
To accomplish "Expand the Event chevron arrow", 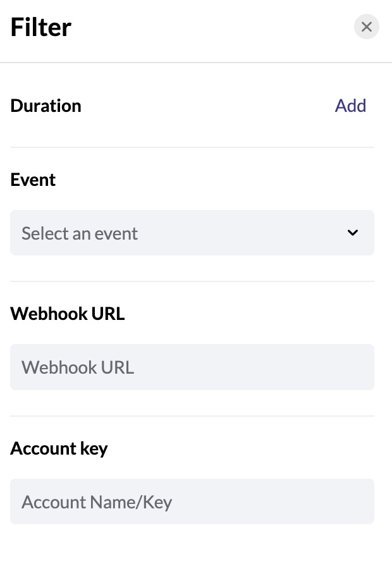I will click(353, 233).
